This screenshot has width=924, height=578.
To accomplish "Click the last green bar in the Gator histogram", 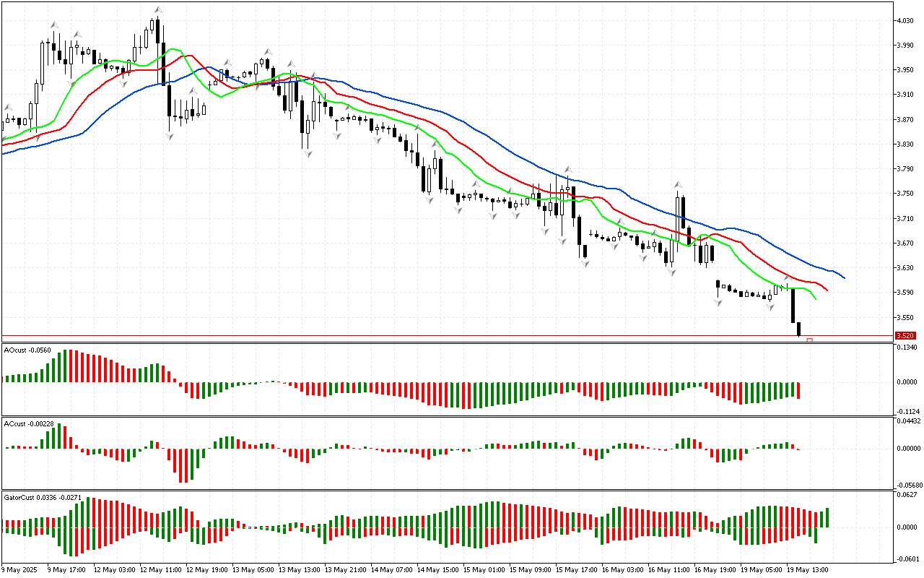I will 827,517.
